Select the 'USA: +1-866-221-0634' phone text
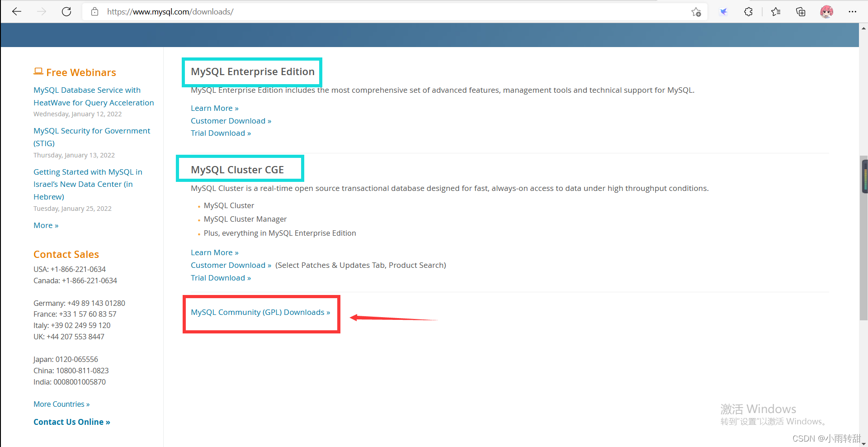Viewport: 868px width, 447px height. (70, 269)
